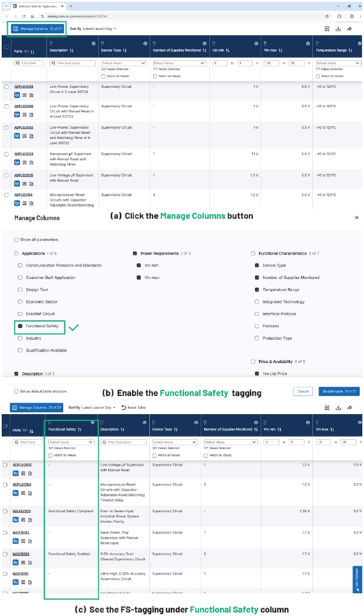364x616 pixels.
Task: Sort by Number of Supplies Monitored header
Action: (180, 50)
